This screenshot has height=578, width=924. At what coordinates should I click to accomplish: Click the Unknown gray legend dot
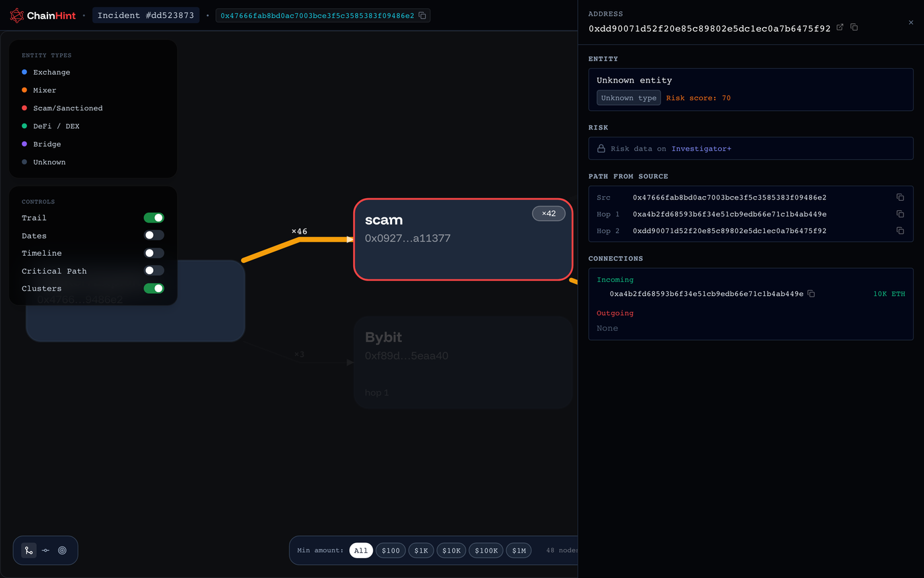coord(24,162)
